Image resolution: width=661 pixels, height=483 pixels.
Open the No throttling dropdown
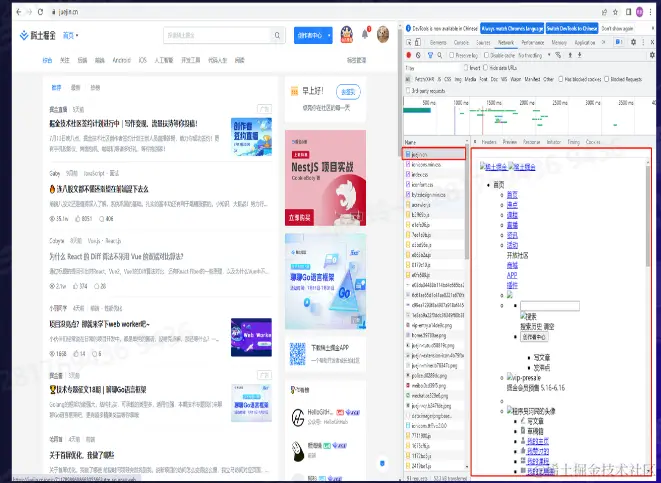coord(535,55)
